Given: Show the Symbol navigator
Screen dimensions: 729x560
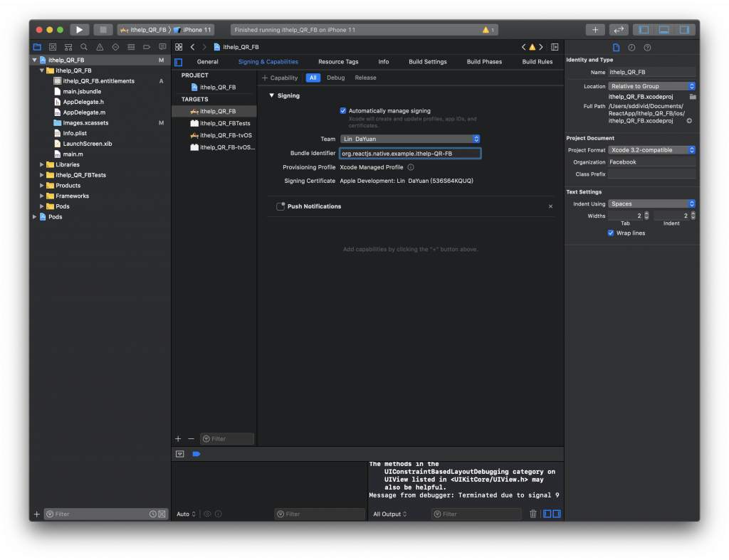Looking at the screenshot, I should point(68,47).
